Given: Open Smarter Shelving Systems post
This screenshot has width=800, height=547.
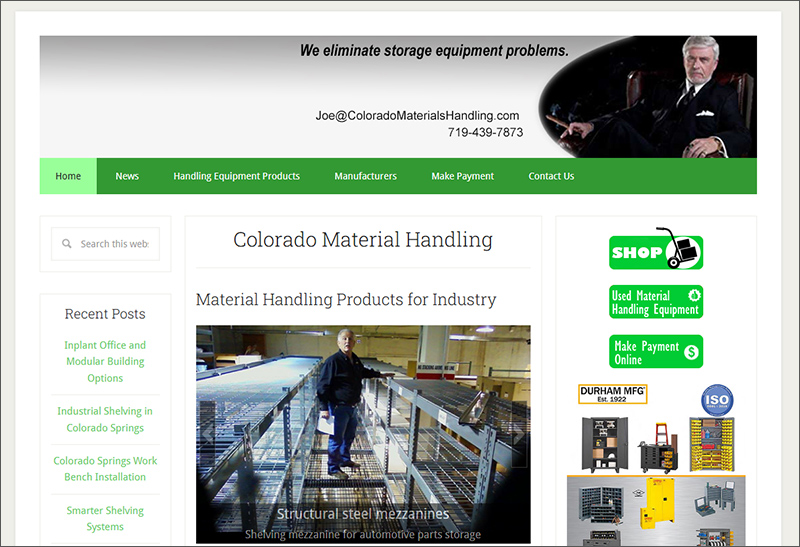Looking at the screenshot, I should (105, 518).
